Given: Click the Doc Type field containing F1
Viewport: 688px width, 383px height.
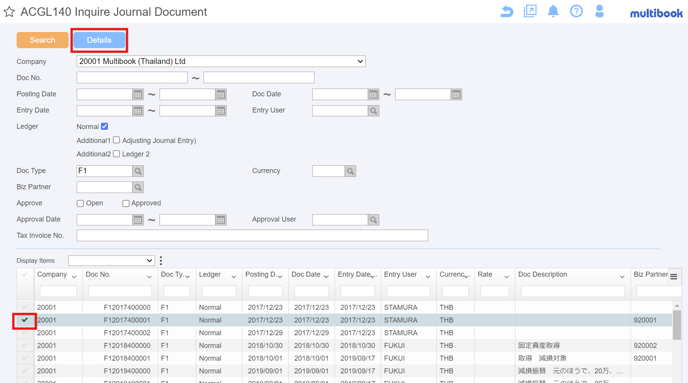Looking at the screenshot, I should click(104, 171).
